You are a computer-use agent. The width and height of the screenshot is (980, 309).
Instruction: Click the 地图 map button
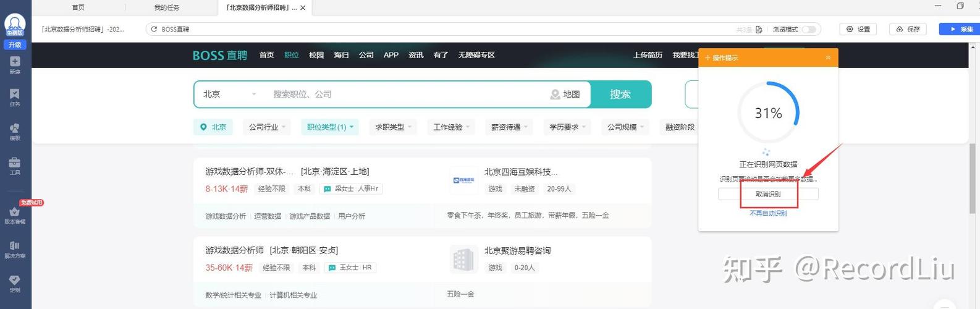565,94
